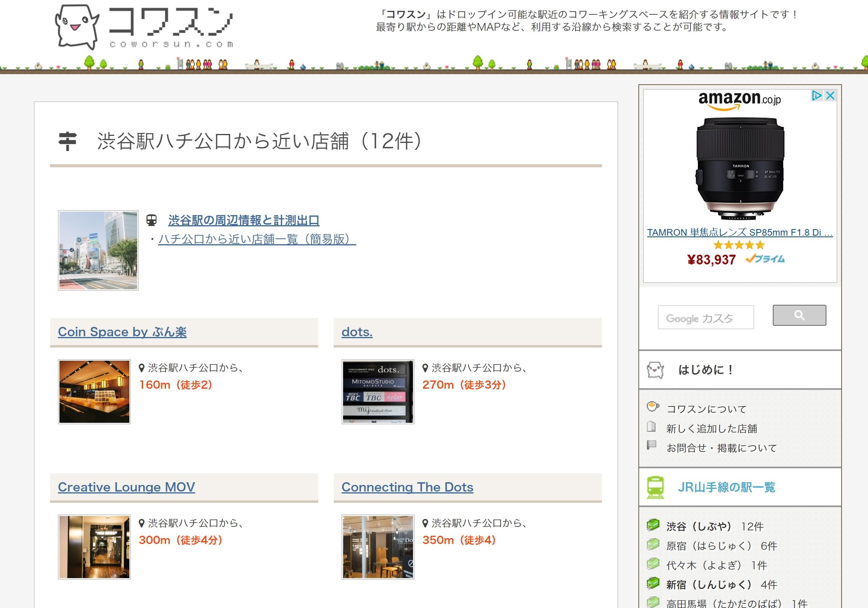
Task: Open the Creative Lounge MOV listing
Action: click(x=126, y=487)
